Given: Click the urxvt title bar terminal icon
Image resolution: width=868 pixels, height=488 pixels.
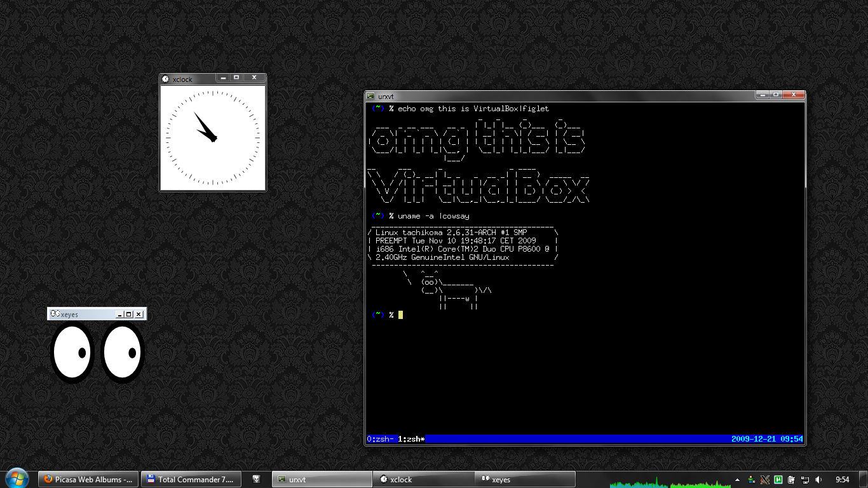Looking at the screenshot, I should [x=370, y=96].
